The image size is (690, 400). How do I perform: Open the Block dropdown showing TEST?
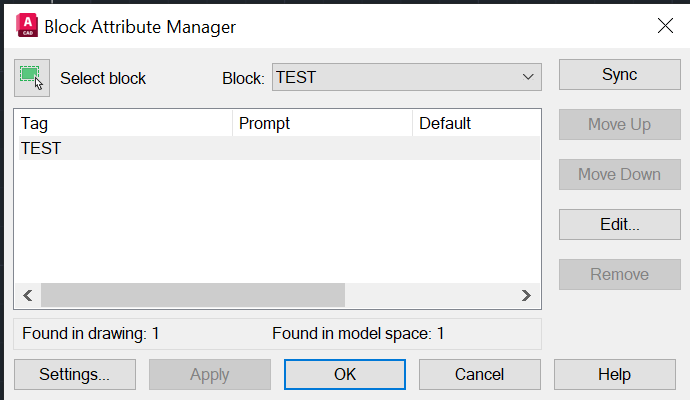[x=405, y=77]
